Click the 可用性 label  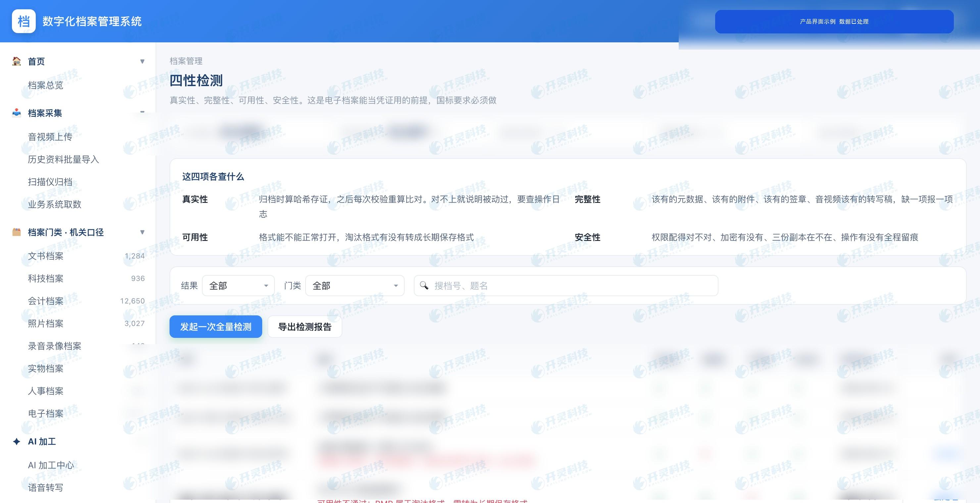point(195,237)
